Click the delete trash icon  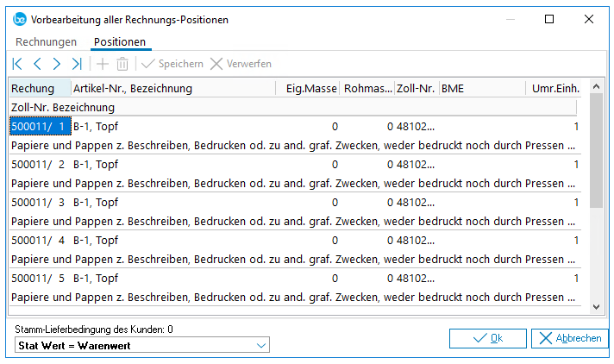coord(122,64)
